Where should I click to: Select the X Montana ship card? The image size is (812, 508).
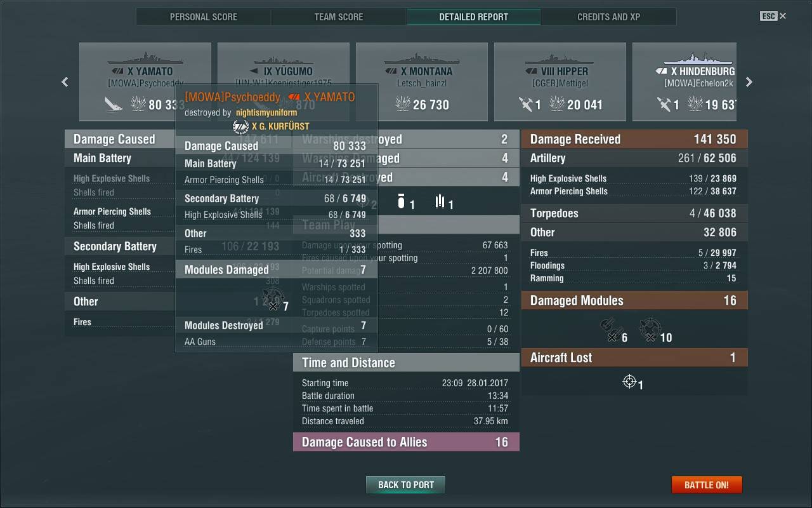pyautogui.click(x=422, y=81)
